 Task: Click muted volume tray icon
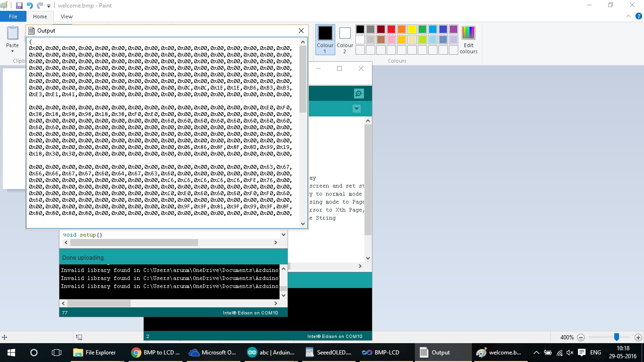coord(570,353)
